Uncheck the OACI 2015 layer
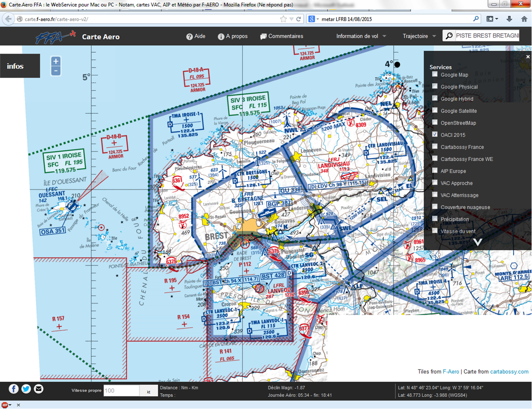532x409 pixels. (x=435, y=135)
